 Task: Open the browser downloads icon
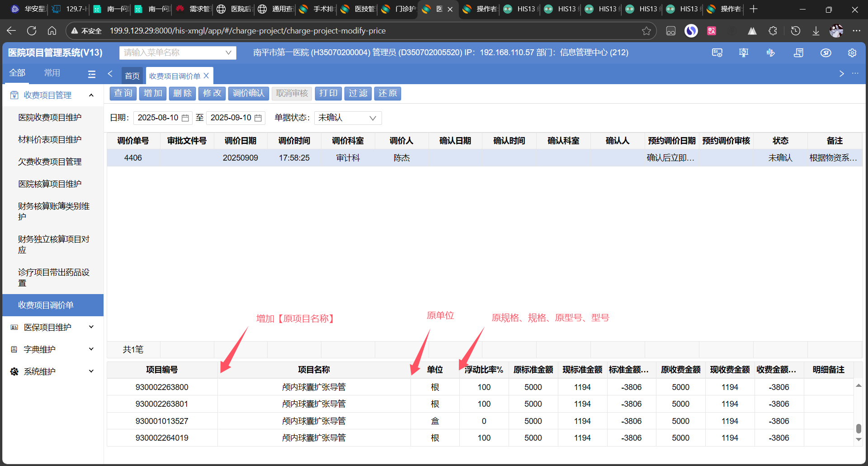816,31
